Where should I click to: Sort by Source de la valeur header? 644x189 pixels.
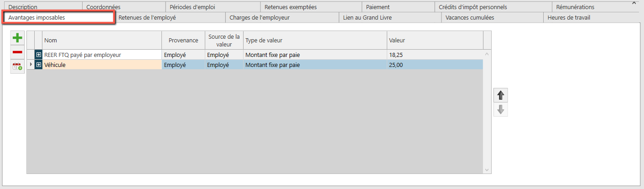pyautogui.click(x=224, y=40)
